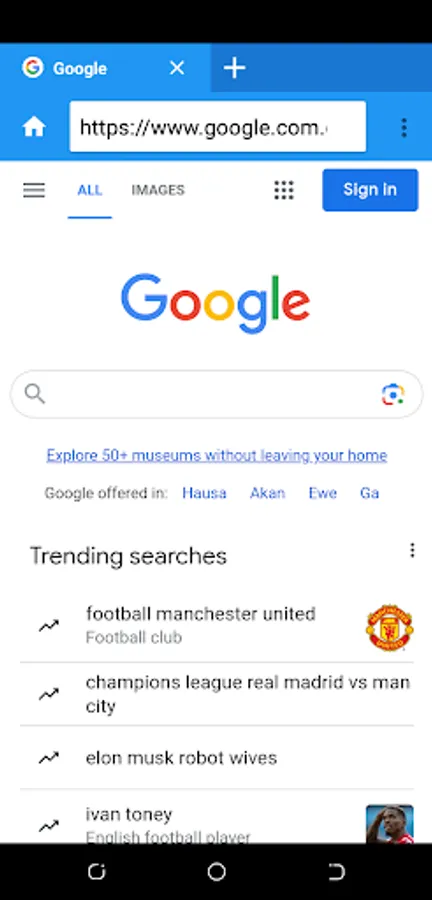Click the Sign in button
Image resolution: width=432 pixels, height=900 pixels.
point(370,190)
